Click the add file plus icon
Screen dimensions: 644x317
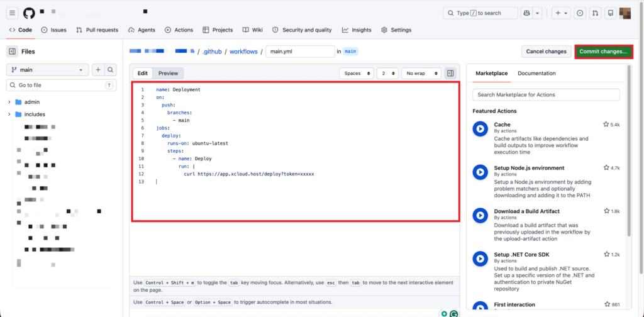[98, 70]
